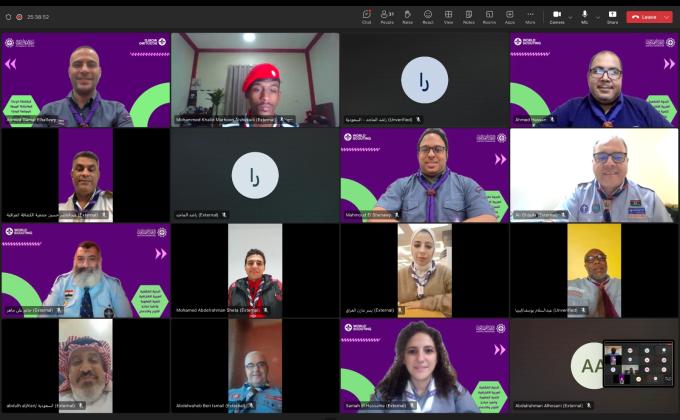The height and width of the screenshot is (420, 680).
Task: Click the shield security icon
Action: pos(8,17)
